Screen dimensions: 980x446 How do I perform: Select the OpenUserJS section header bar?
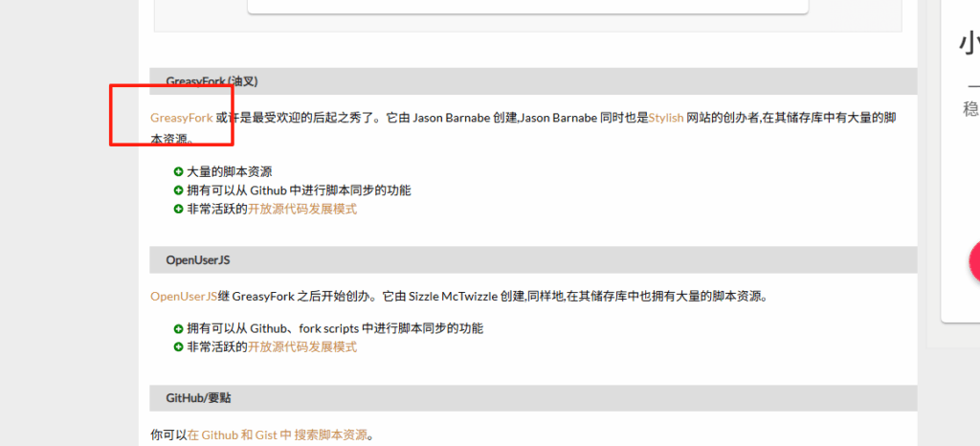pos(198,259)
